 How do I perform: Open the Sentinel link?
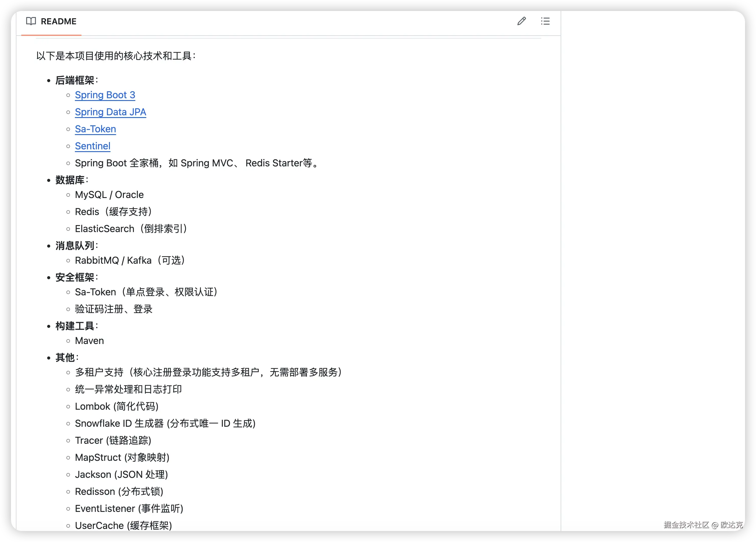pos(93,146)
